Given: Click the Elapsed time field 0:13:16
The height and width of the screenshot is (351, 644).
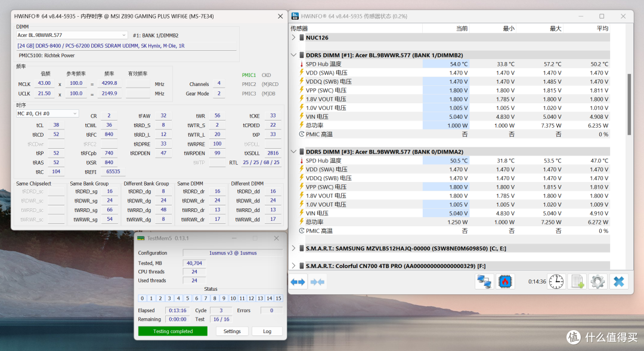Looking at the screenshot, I should 178,310.
